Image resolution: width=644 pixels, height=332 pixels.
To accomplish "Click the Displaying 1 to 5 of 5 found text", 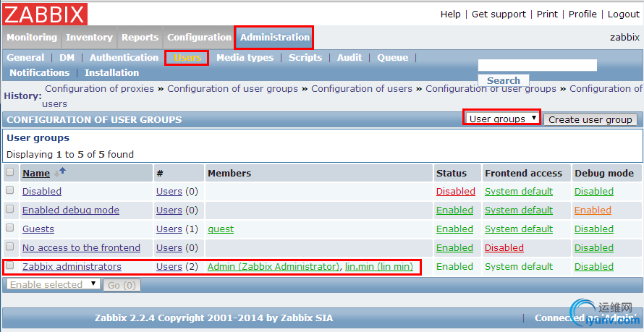I will [x=70, y=155].
